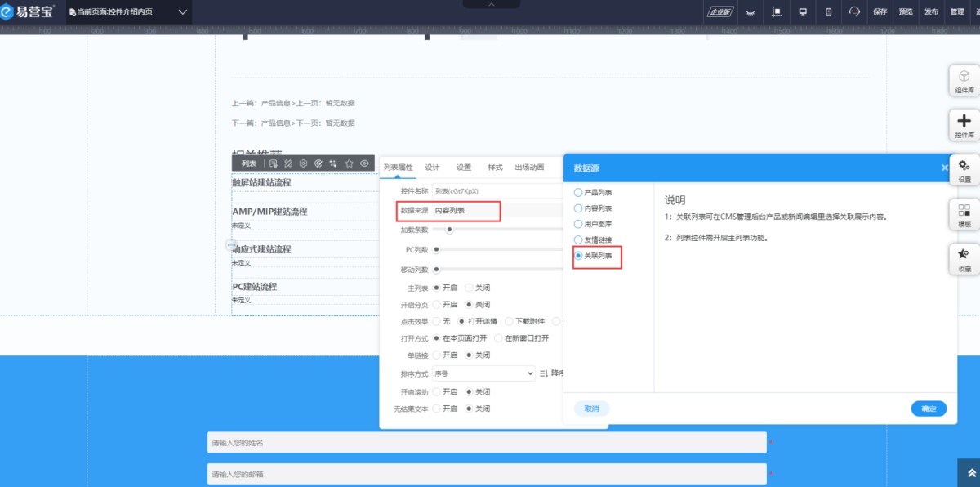This screenshot has width=980, height=487.
Task: Click the eye icon in list toolbar
Action: point(364,163)
